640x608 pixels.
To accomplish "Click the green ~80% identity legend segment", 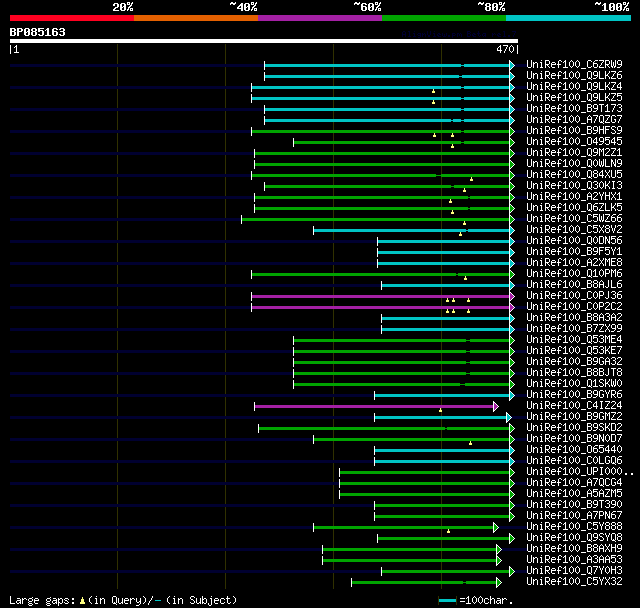I will tap(444, 18).
